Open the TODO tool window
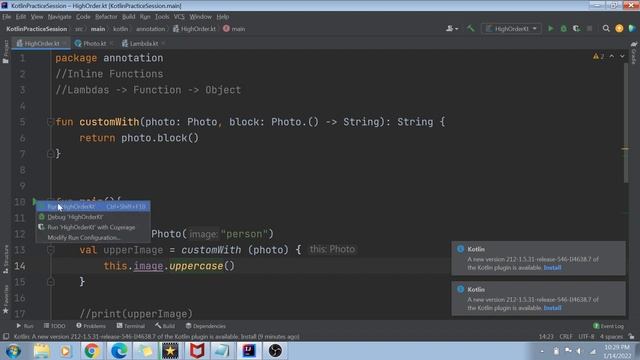Image resolution: width=640 pixels, height=360 pixels. [x=55, y=326]
